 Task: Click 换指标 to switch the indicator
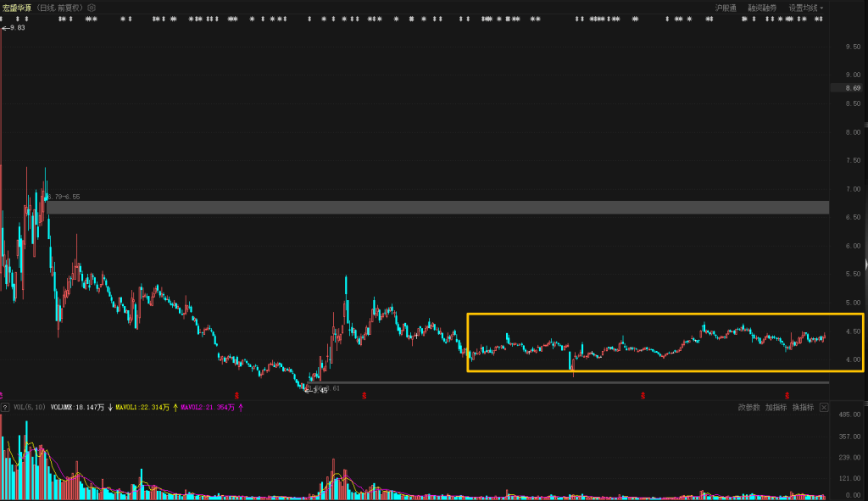point(803,408)
